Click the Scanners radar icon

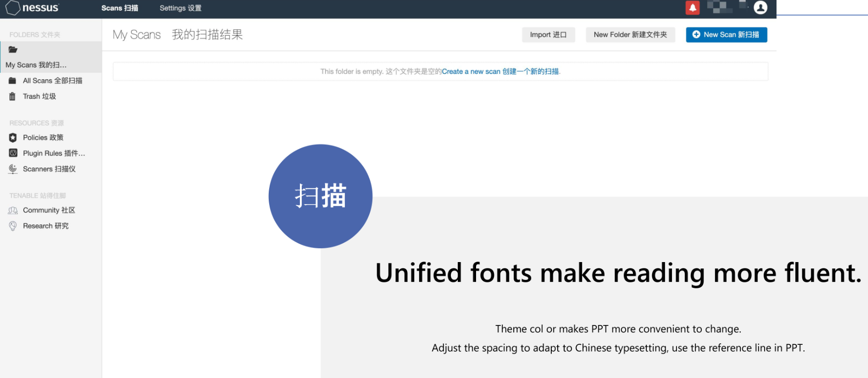[13, 169]
